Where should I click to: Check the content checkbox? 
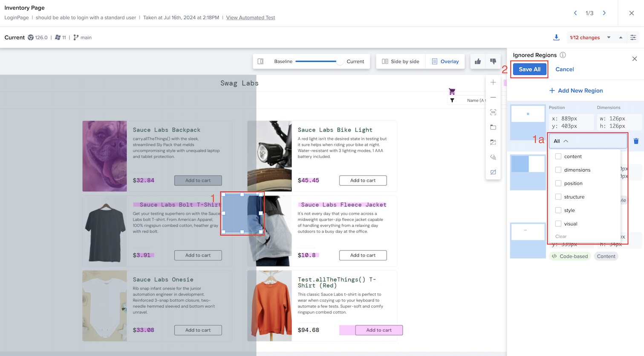[558, 156]
